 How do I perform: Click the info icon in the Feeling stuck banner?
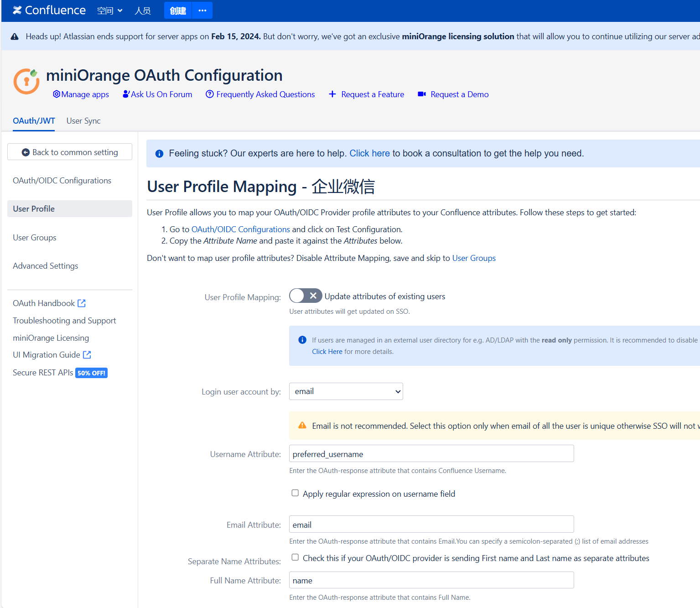click(159, 154)
